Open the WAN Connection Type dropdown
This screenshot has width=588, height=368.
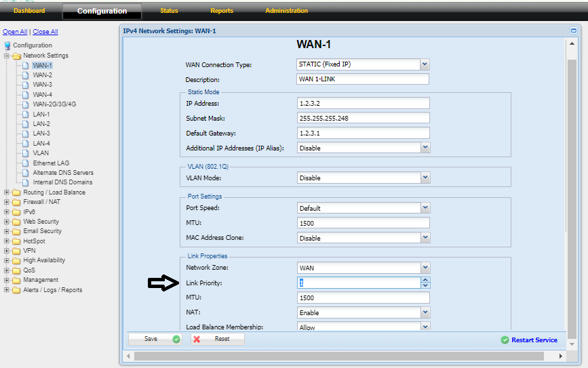pos(425,64)
